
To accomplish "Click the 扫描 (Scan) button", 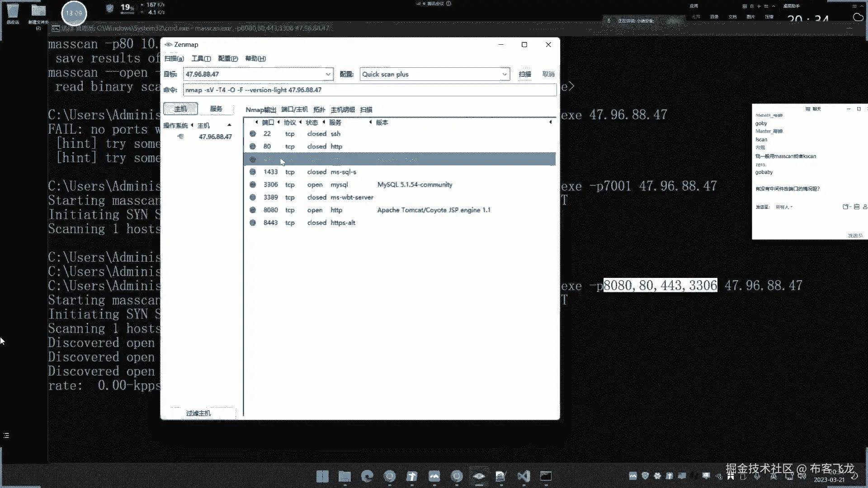I will (x=524, y=74).
